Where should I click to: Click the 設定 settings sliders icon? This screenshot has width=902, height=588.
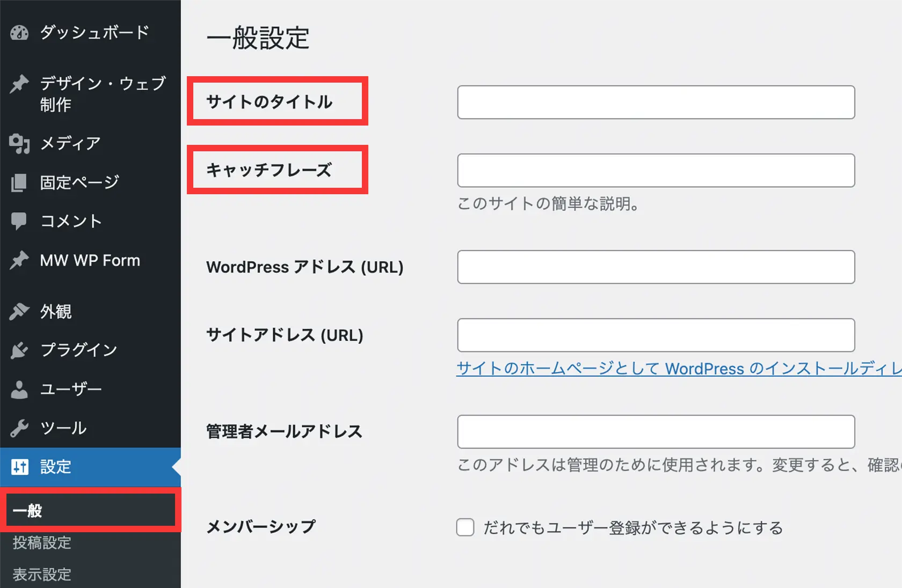(x=19, y=467)
